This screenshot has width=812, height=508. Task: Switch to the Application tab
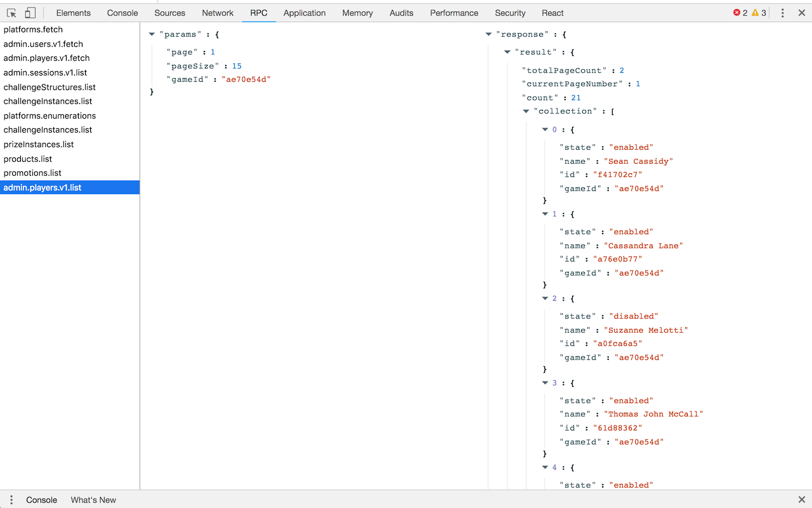click(304, 13)
